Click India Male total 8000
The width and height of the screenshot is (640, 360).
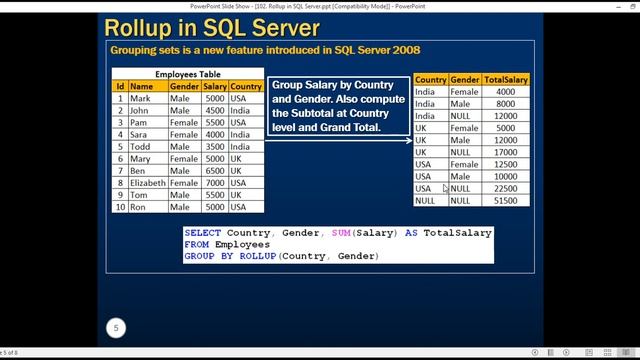point(505,104)
